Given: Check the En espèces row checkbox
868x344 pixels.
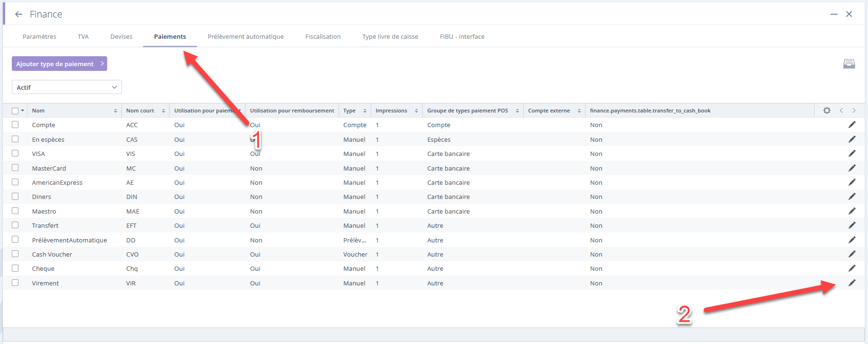Looking at the screenshot, I should point(15,139).
